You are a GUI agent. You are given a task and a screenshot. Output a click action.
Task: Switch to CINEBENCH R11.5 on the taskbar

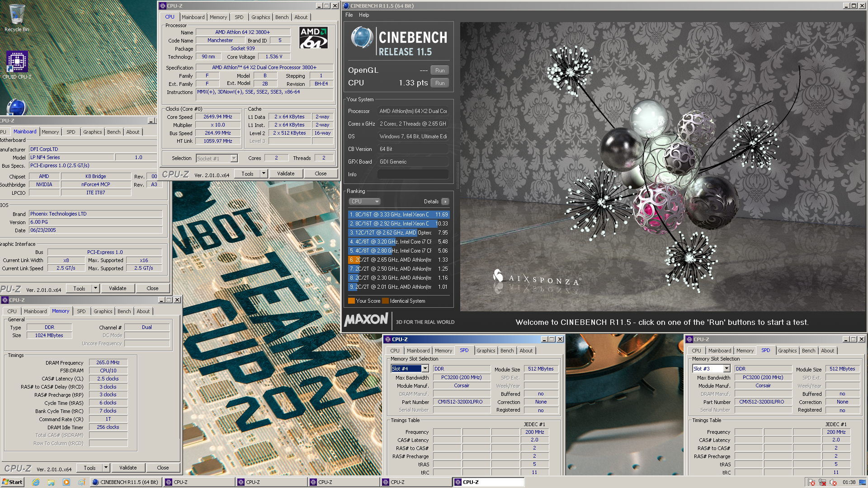125,482
